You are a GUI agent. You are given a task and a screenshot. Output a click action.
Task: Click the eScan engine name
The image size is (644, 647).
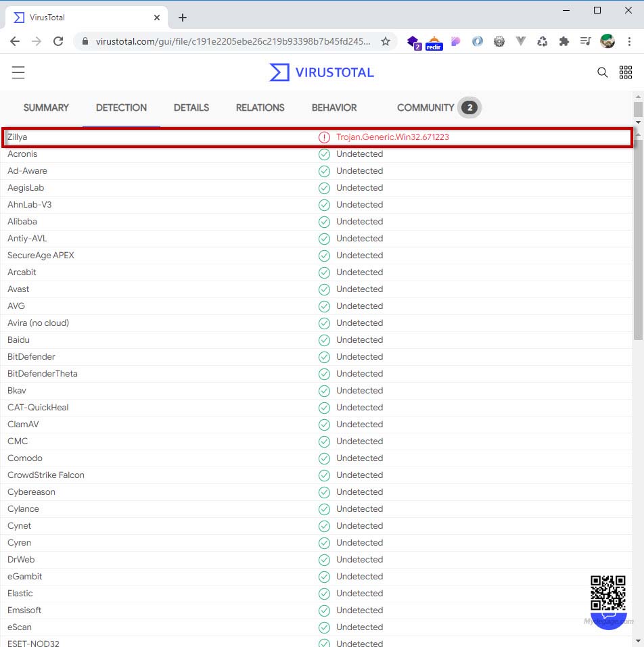tap(20, 627)
